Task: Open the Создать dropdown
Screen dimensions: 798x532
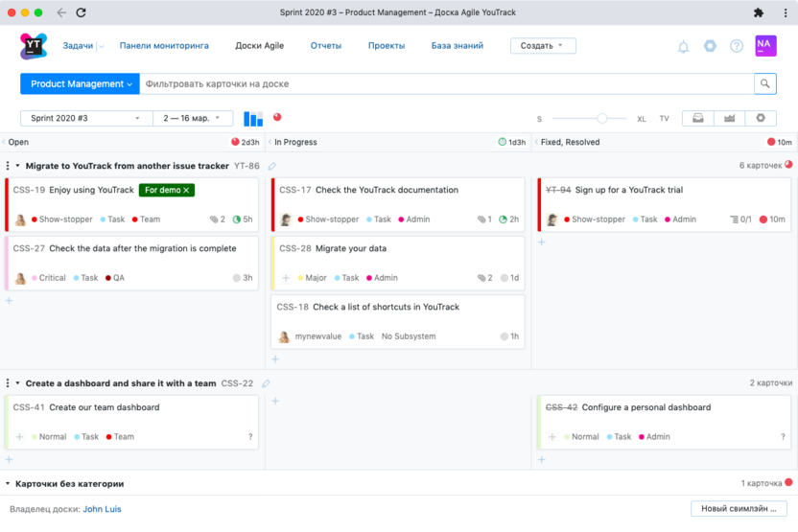Action: click(x=543, y=46)
